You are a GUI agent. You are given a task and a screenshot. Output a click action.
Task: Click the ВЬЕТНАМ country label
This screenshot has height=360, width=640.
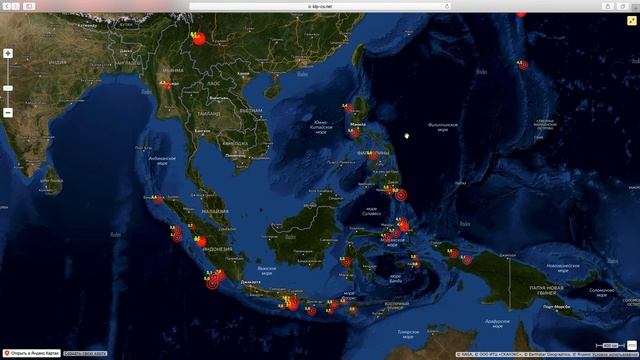[251, 111]
